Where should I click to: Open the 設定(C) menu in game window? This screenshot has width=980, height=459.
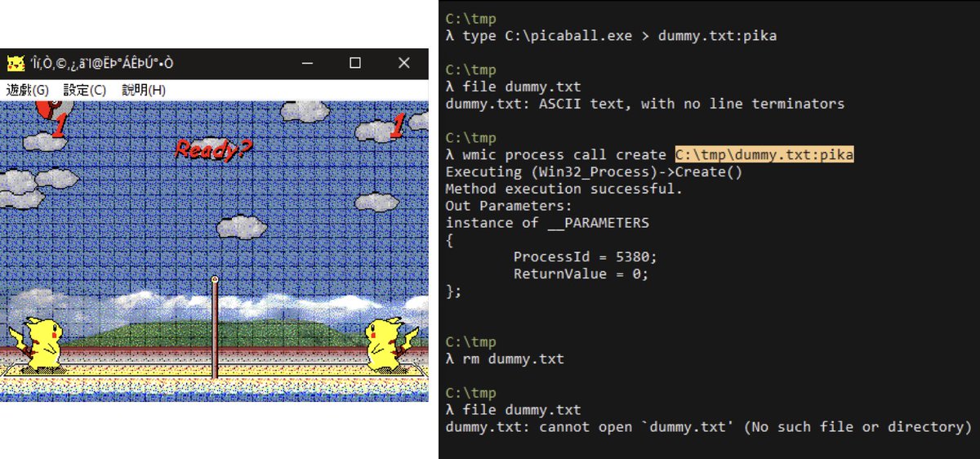pos(85,90)
